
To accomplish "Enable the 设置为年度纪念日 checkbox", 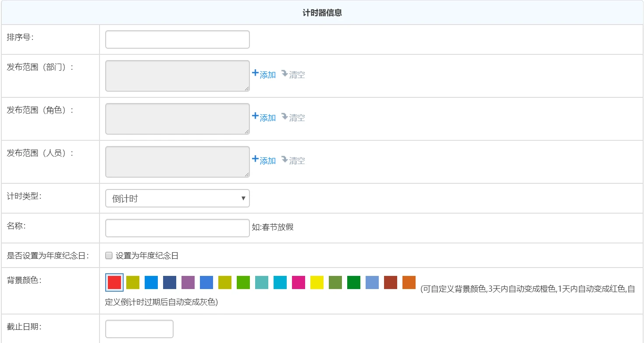I will click(108, 255).
